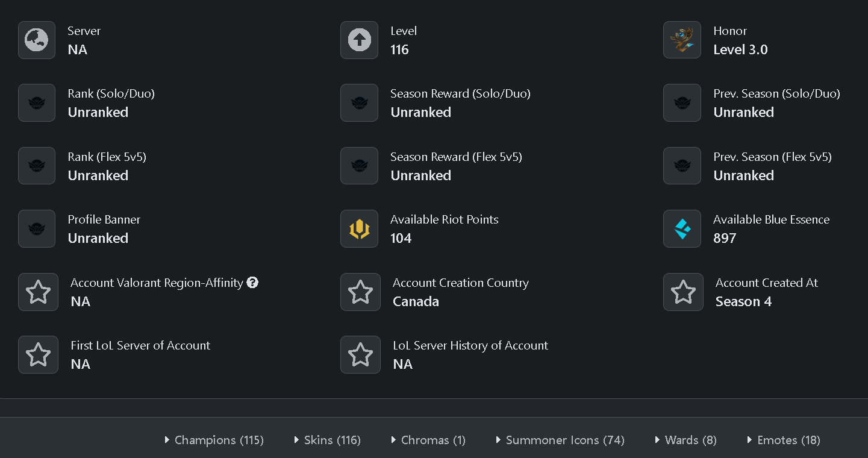Viewport: 868px width, 458px height.
Task: Click the First LoL Server star icon
Action: coord(38,355)
